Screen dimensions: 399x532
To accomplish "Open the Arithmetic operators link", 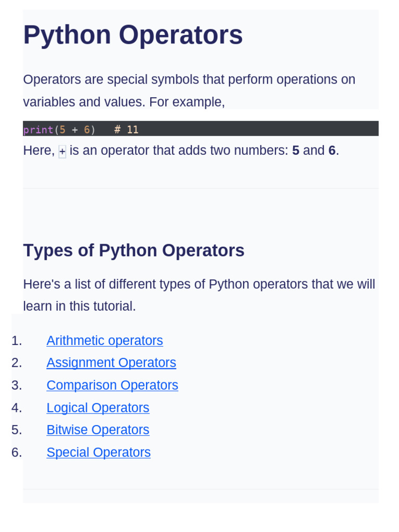I will click(x=104, y=341).
